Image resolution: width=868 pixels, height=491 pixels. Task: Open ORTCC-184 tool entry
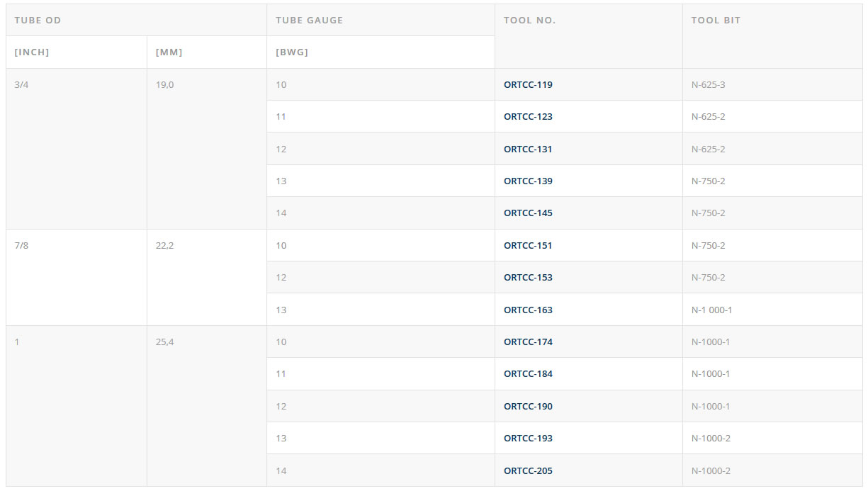pyautogui.click(x=528, y=374)
